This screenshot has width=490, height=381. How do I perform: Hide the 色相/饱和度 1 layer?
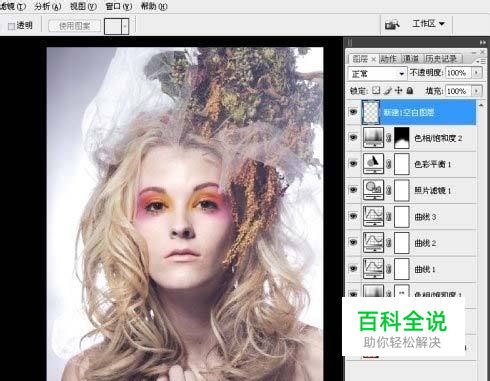pos(353,294)
